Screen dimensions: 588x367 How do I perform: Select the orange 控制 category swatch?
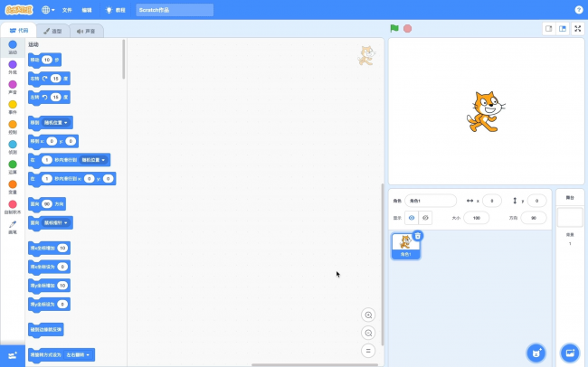click(x=13, y=126)
